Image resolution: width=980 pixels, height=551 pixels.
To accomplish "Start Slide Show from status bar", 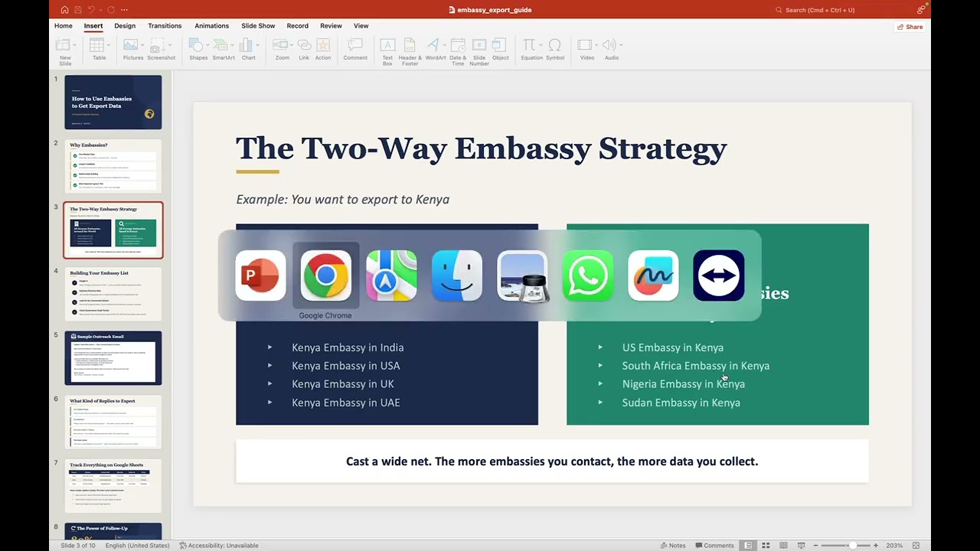I will [x=802, y=546].
